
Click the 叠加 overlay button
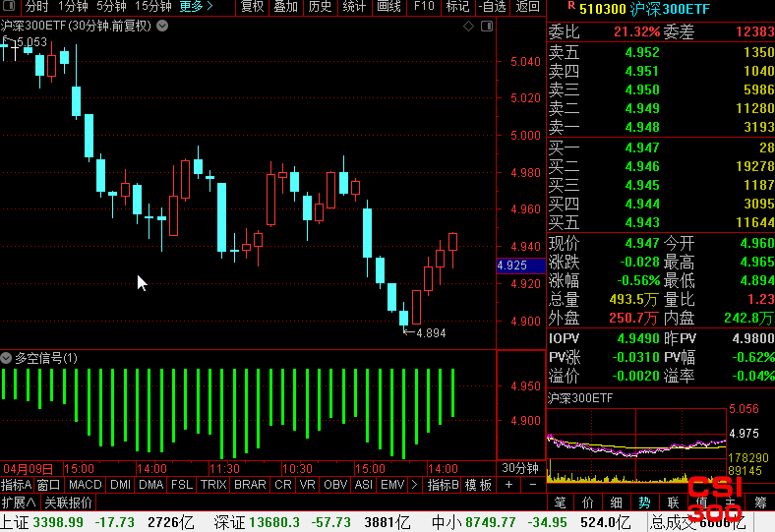(285, 7)
